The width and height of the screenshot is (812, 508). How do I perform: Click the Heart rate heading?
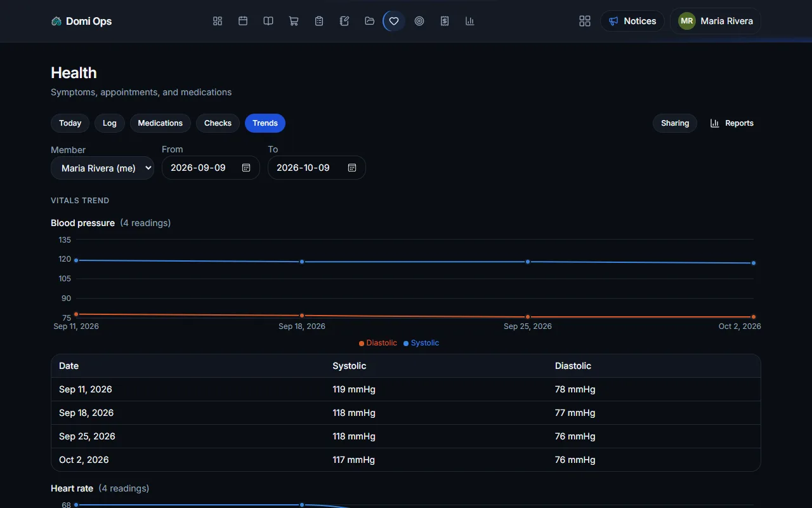click(72, 488)
